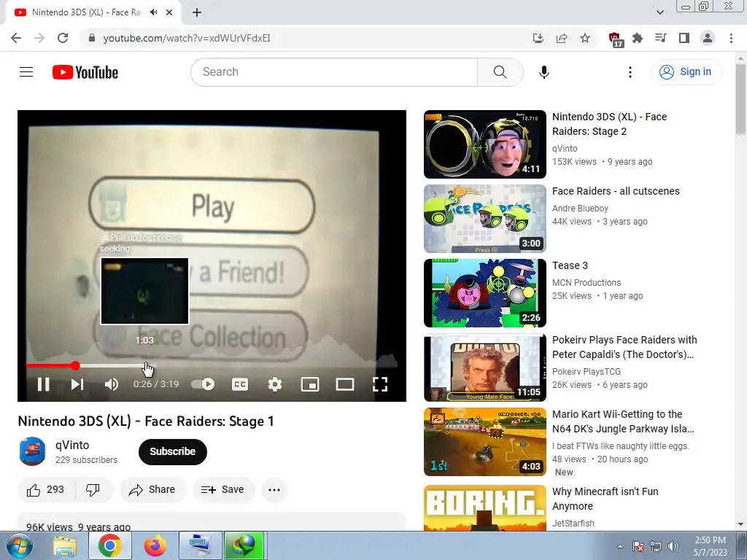Image resolution: width=747 pixels, height=560 pixels.
Task: Open qVinto channel name link
Action: point(72,445)
